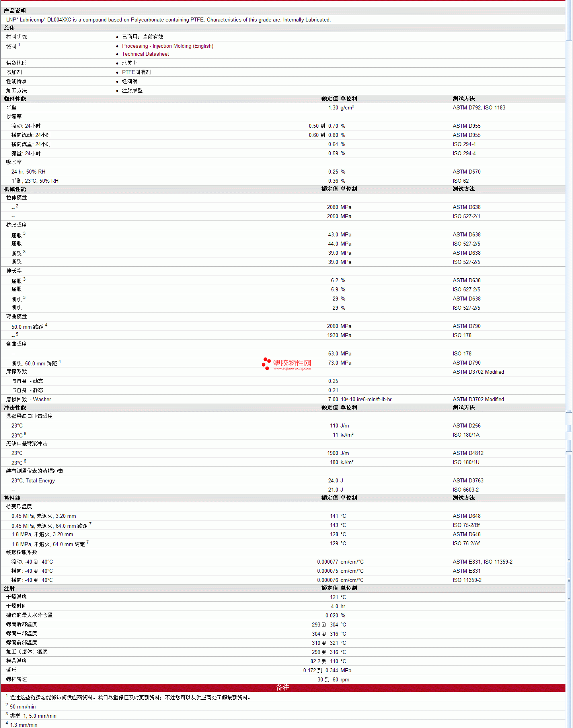Open the Technical Datasheet link

[145, 54]
